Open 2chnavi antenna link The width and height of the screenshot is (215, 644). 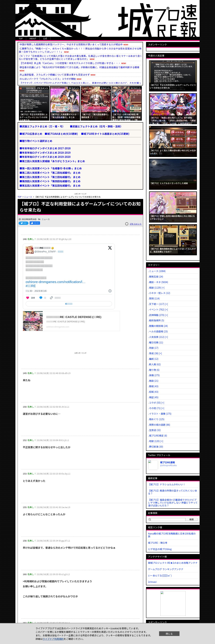point(152,582)
